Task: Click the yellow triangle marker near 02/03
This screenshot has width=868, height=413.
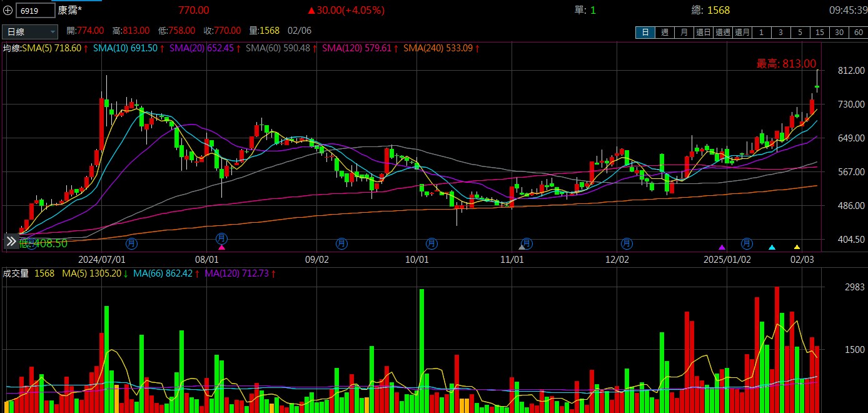Action: pos(797,248)
